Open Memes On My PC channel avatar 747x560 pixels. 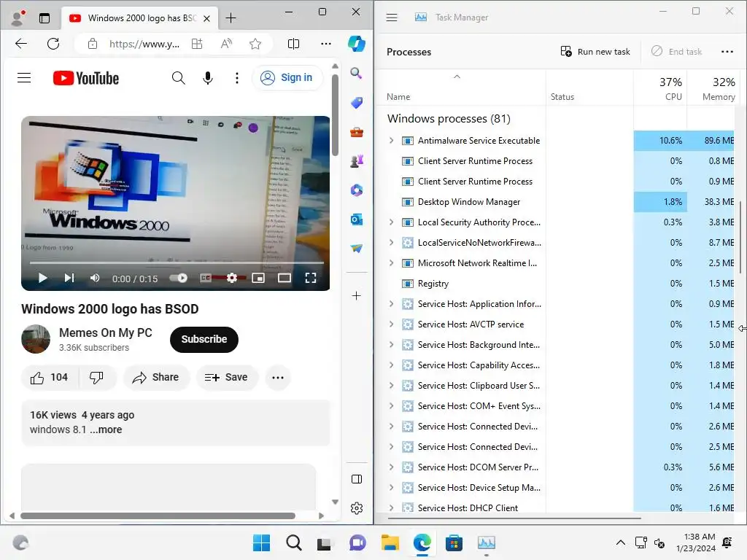(x=36, y=339)
